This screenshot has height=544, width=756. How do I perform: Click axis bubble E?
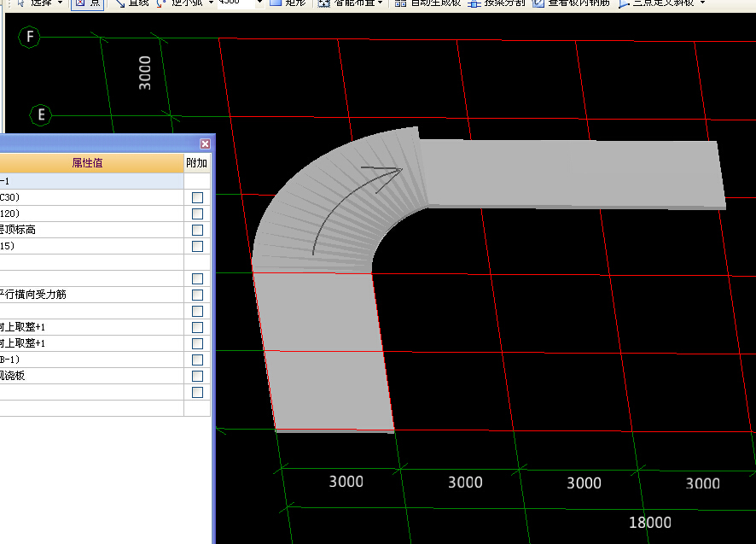tap(40, 115)
